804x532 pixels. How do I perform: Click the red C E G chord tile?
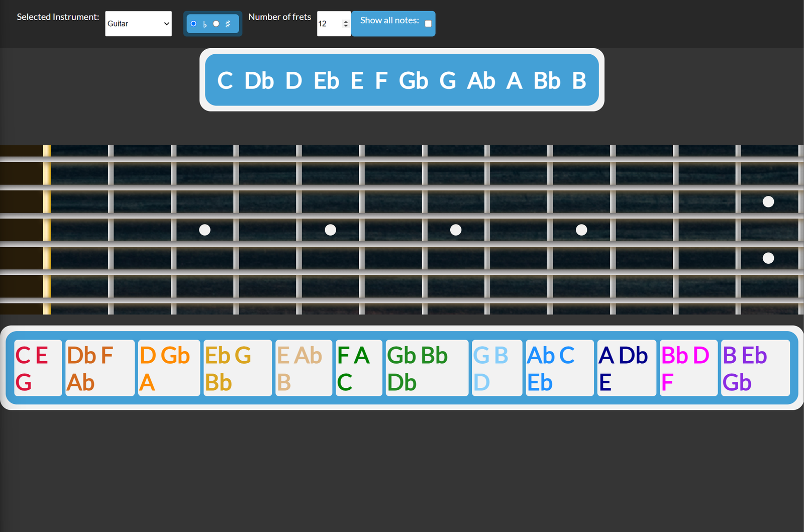[38, 368]
